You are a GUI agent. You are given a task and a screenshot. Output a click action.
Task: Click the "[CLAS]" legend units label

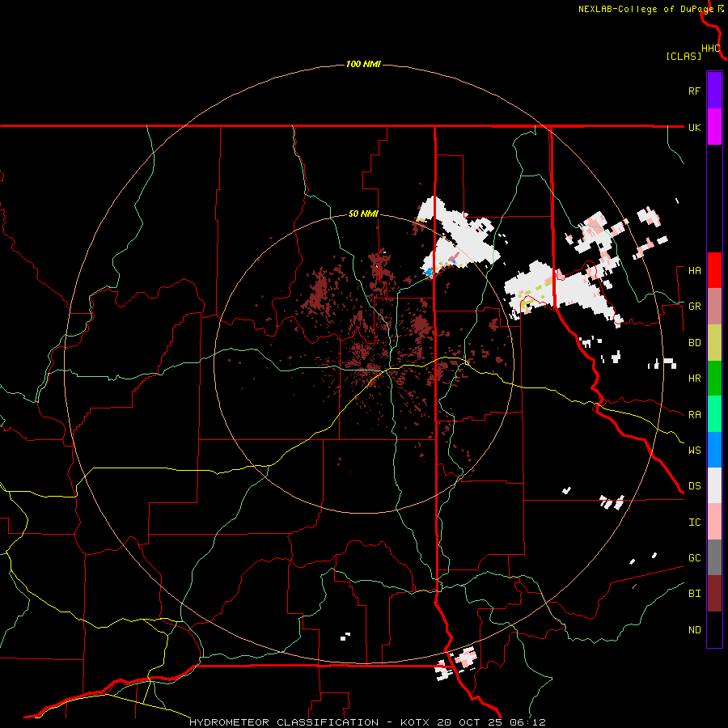pos(684,56)
